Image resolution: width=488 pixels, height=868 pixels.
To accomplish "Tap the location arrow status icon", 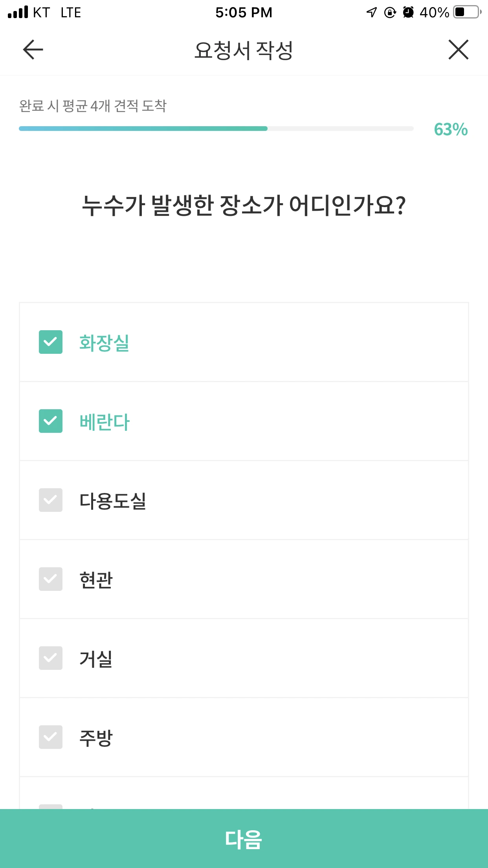I will (371, 12).
